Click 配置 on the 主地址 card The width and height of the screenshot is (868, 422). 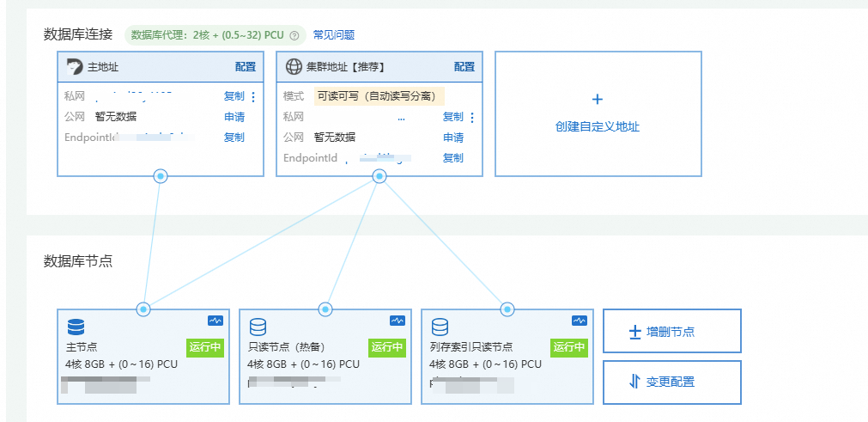246,67
